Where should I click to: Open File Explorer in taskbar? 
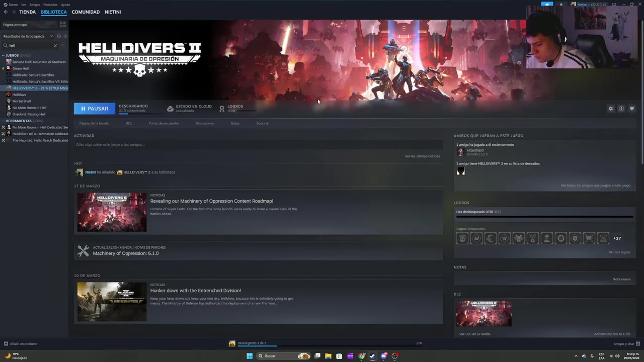point(328,356)
